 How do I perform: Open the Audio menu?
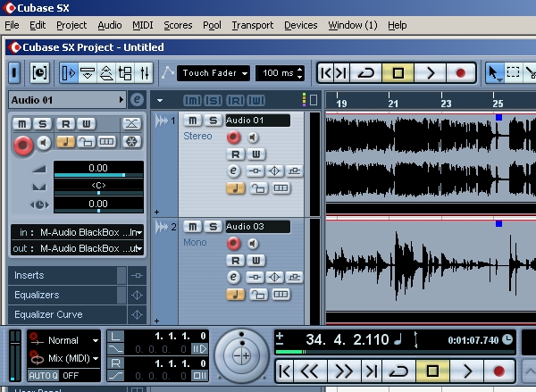pos(110,25)
